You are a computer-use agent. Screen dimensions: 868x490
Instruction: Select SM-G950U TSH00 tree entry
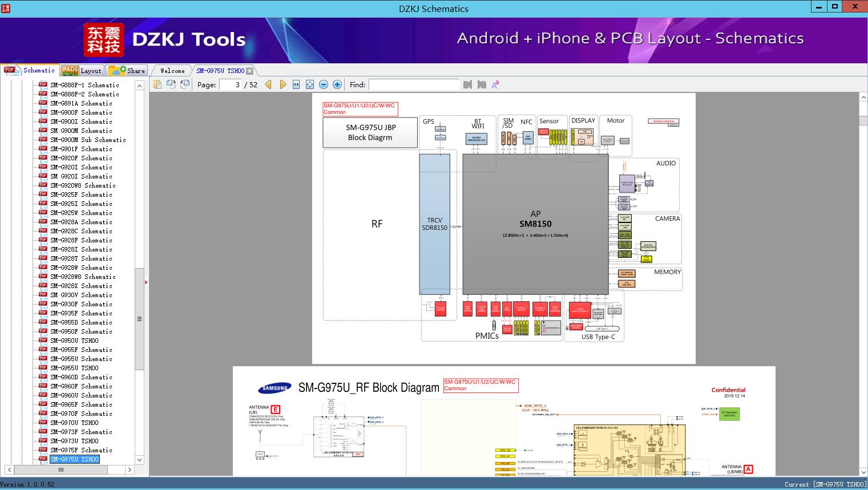tap(74, 341)
